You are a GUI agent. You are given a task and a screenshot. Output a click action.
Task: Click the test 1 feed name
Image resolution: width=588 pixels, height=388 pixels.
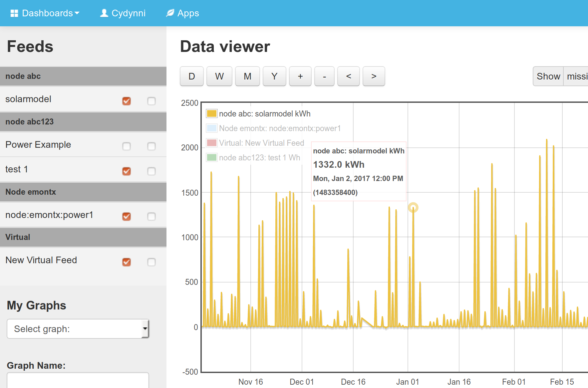pos(17,169)
